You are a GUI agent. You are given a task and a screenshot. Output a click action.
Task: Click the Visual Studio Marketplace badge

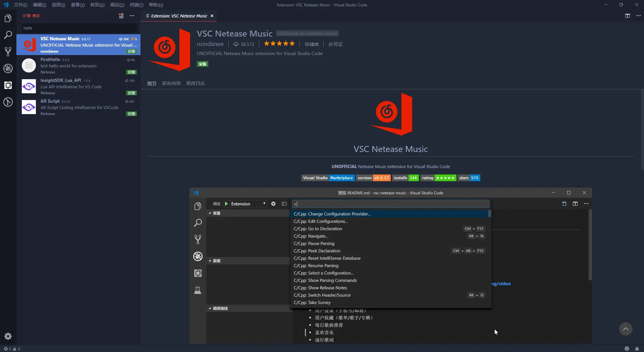click(328, 178)
